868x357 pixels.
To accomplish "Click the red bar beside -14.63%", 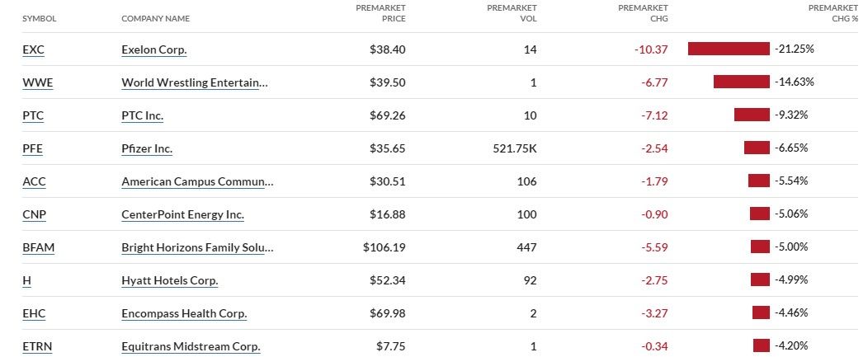I will pos(741,82).
